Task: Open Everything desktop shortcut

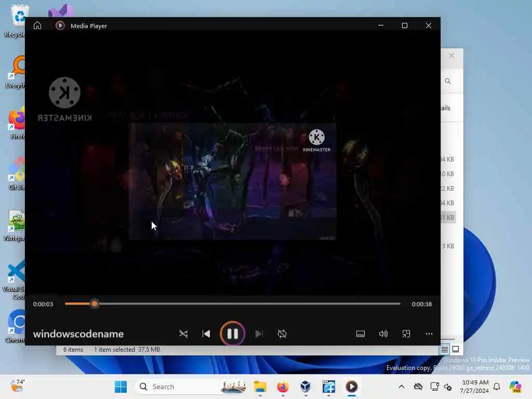Action: 15,72
